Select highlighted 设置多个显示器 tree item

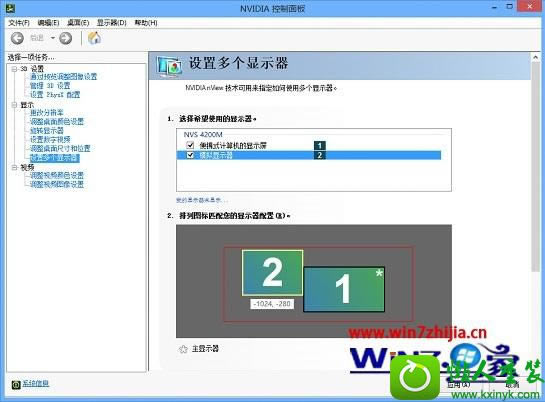click(x=55, y=158)
